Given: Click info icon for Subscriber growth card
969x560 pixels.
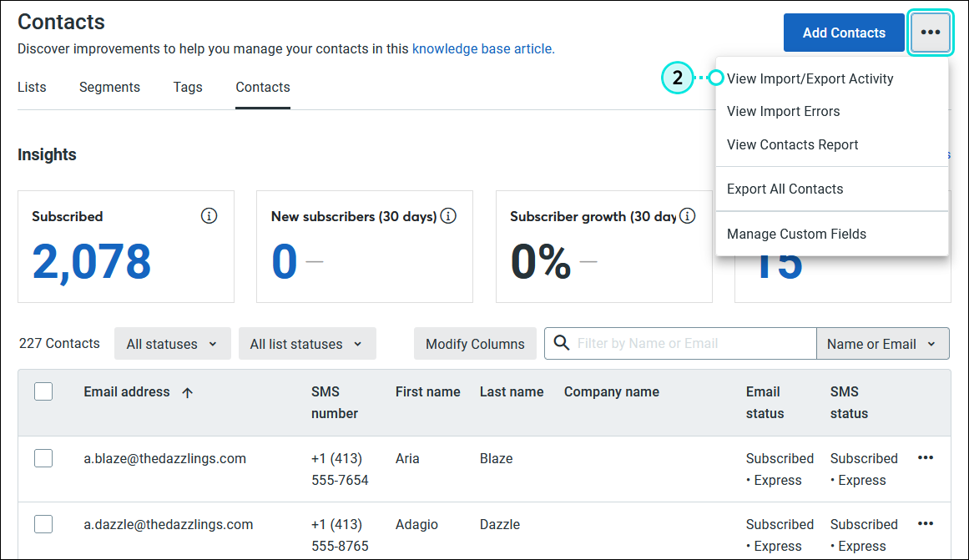Looking at the screenshot, I should pos(687,216).
